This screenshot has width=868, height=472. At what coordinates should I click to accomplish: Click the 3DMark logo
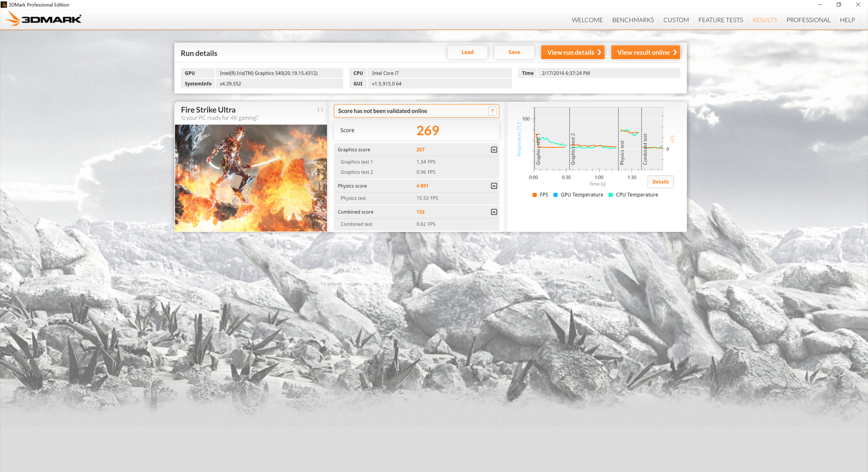coord(44,19)
